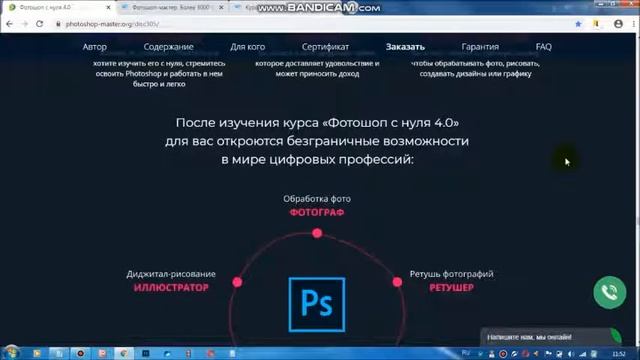
Task: Click the 'Диджитал-рисование' text
Action: pyautogui.click(x=171, y=274)
